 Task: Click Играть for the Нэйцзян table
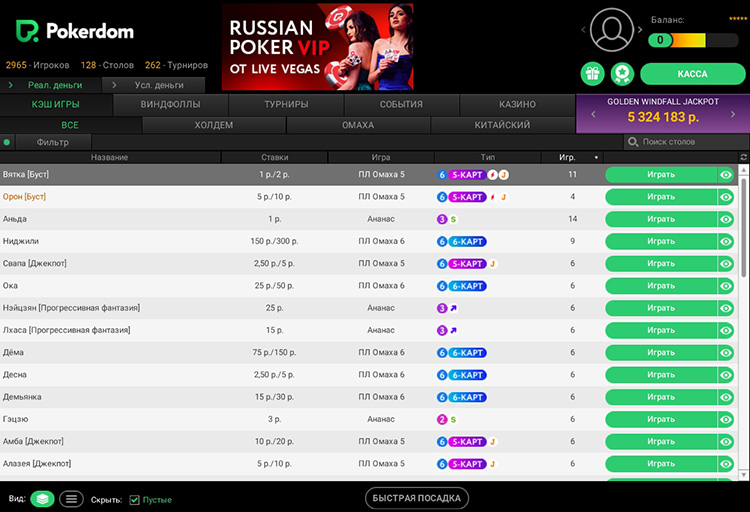661,308
